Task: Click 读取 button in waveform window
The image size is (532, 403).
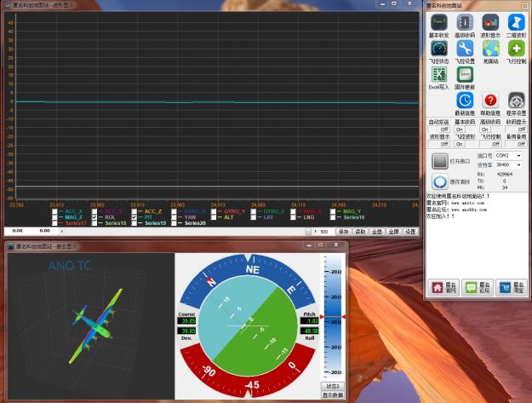Action: 360,232
